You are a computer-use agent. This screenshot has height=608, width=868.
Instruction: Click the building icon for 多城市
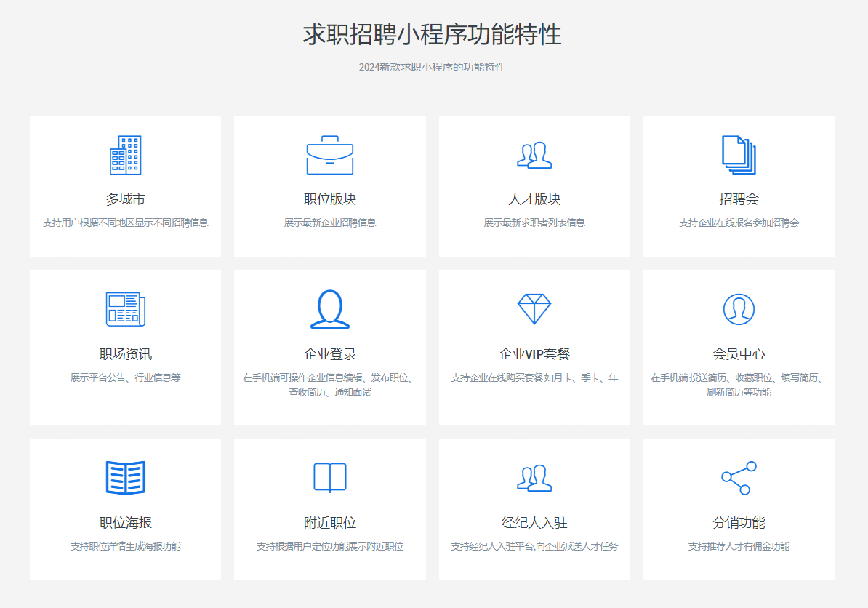coord(125,155)
